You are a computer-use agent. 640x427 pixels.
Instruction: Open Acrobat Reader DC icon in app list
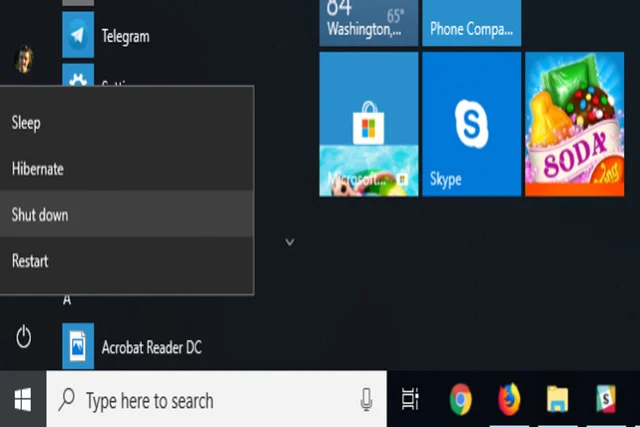[x=78, y=346]
